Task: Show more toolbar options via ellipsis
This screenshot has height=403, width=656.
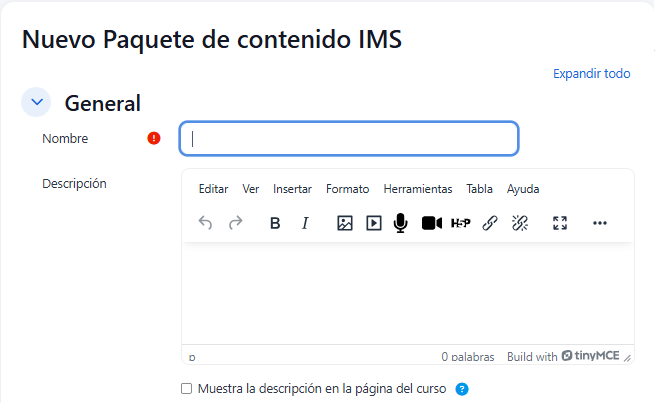Action: [600, 223]
